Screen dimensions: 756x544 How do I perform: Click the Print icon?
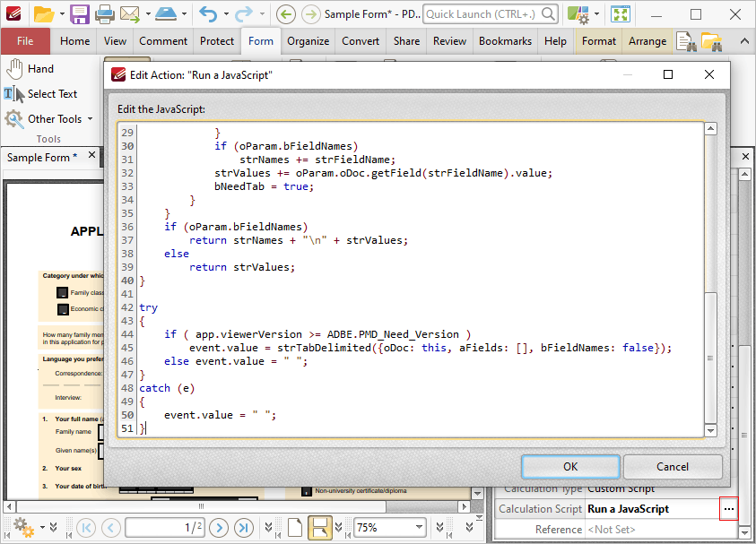tap(104, 14)
